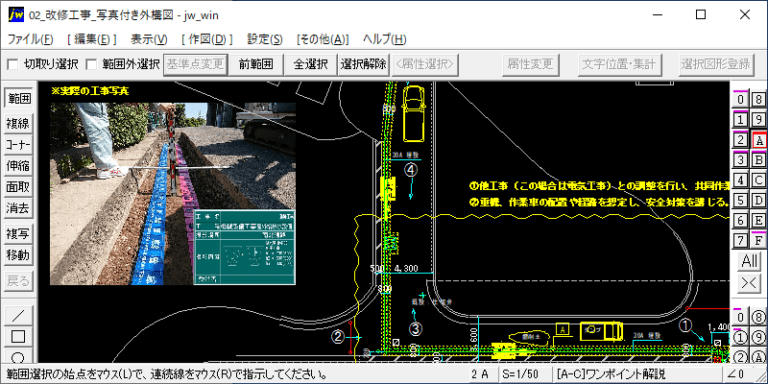Select active layer A outlined in red
The image size is (768, 384).
coord(759,140)
